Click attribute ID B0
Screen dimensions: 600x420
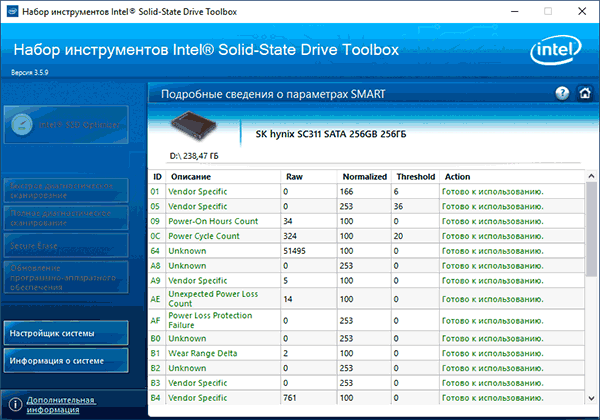[x=155, y=339]
